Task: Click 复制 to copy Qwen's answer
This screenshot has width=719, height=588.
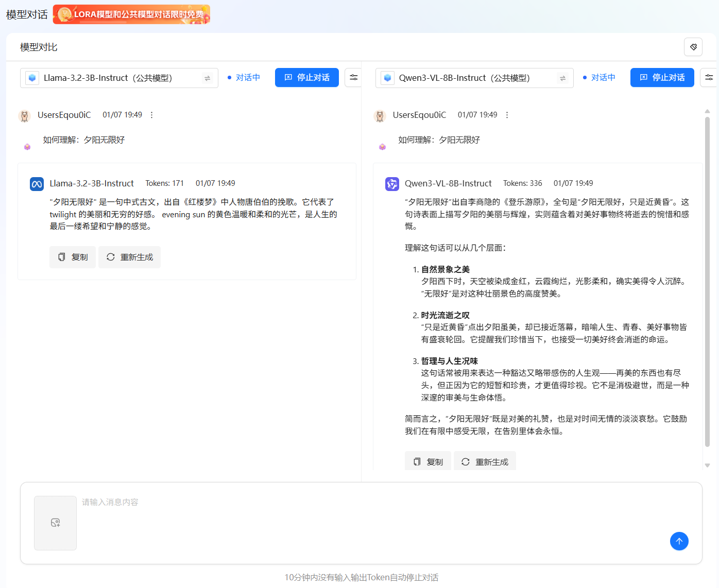Action: tap(428, 461)
